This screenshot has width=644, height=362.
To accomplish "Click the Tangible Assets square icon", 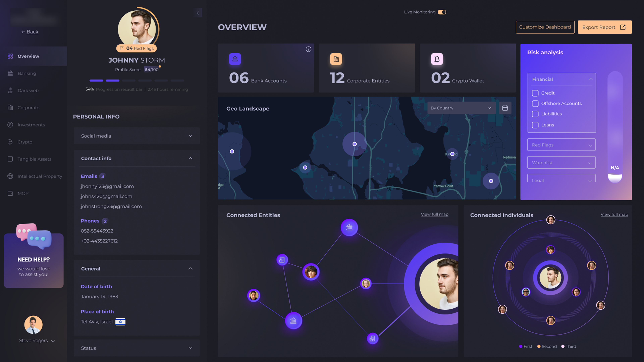I will [x=10, y=159].
